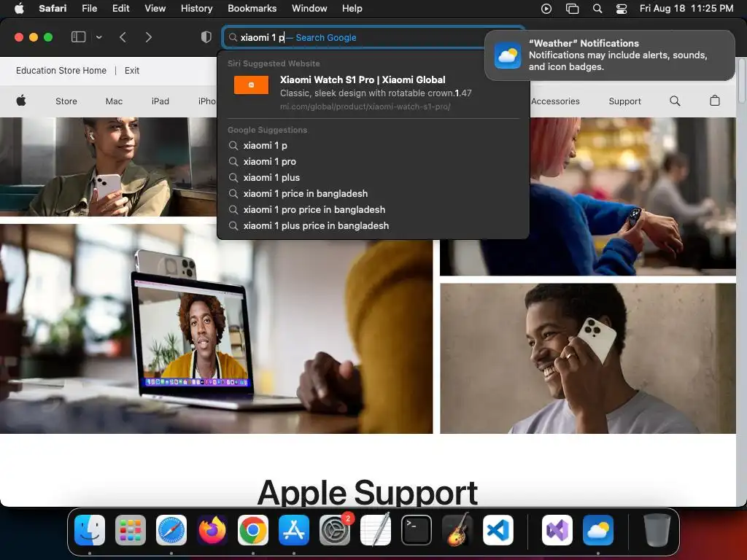Viewport: 747px width, 560px height.
Task: Open Trash from the Dock
Action: [x=657, y=530]
